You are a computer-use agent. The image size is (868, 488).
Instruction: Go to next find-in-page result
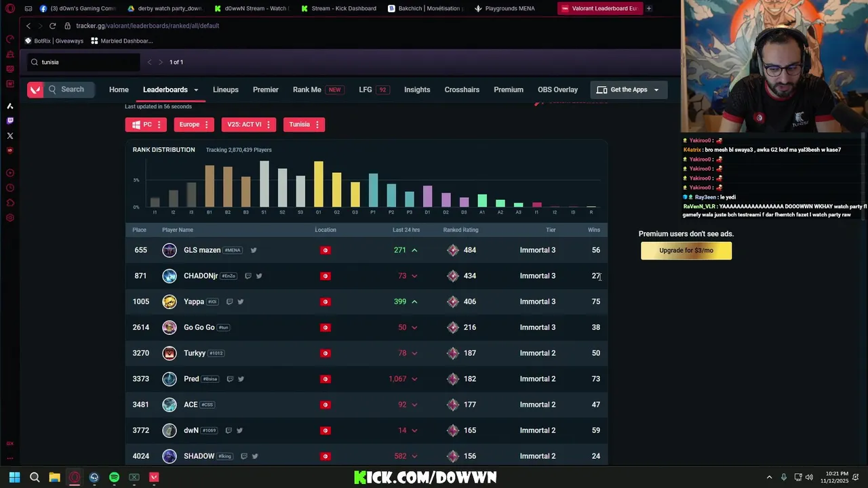pyautogui.click(x=161, y=62)
